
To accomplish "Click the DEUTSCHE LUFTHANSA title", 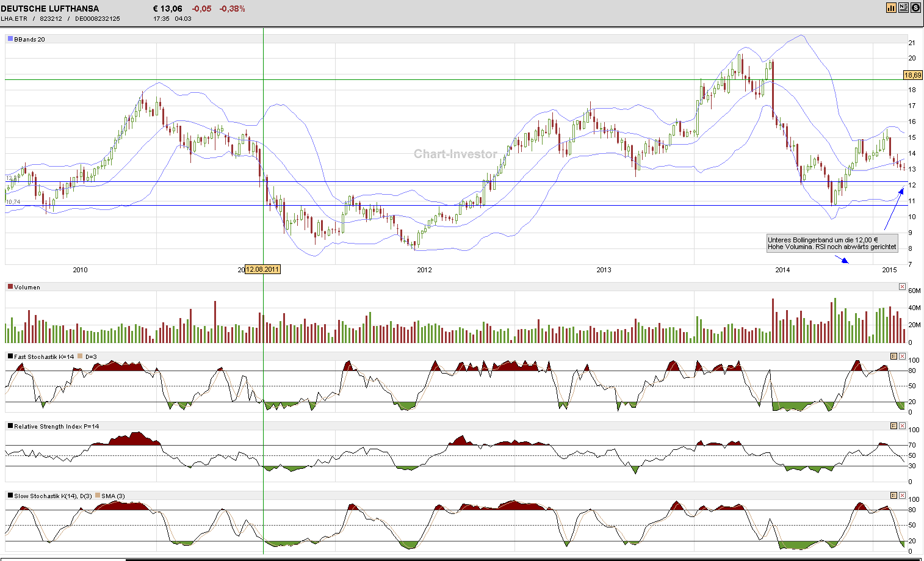I will point(50,9).
